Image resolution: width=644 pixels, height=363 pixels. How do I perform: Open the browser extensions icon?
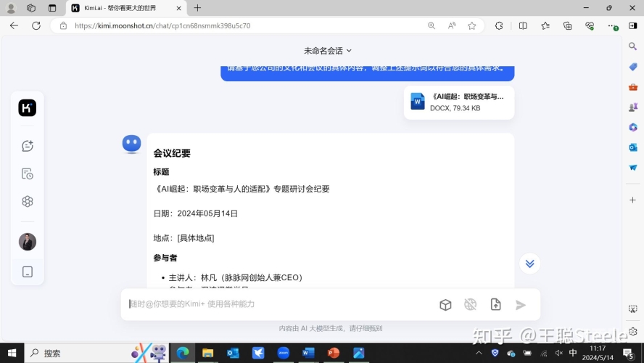pyautogui.click(x=499, y=25)
